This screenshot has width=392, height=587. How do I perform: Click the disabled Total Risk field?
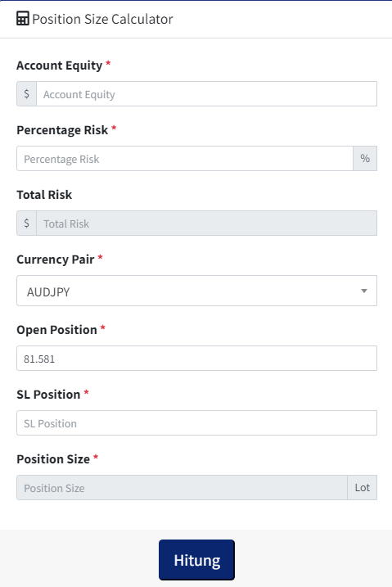click(206, 224)
